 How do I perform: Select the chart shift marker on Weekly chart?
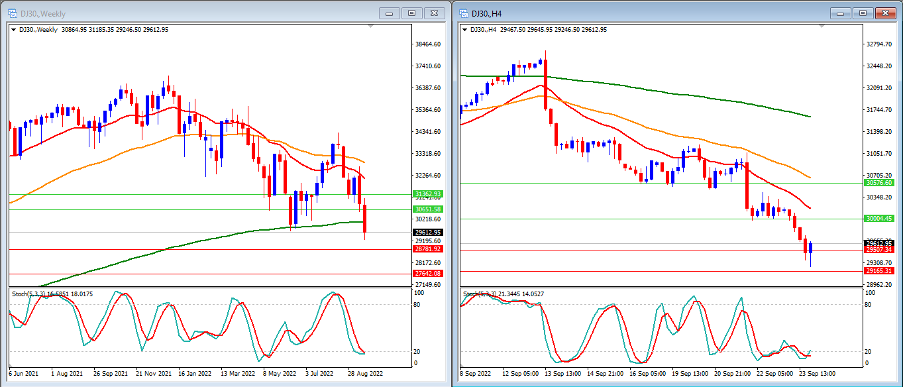pos(371,27)
